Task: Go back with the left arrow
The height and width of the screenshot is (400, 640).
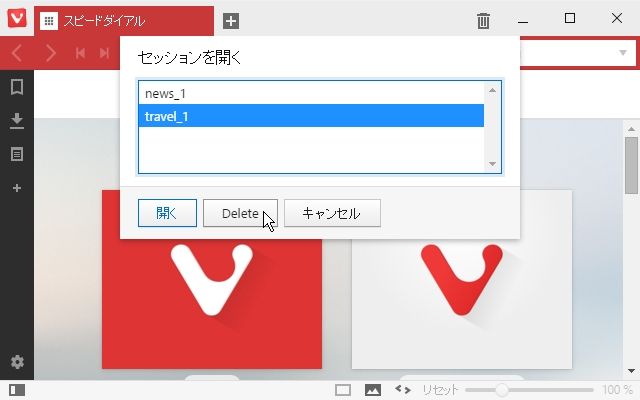Action: pos(17,53)
